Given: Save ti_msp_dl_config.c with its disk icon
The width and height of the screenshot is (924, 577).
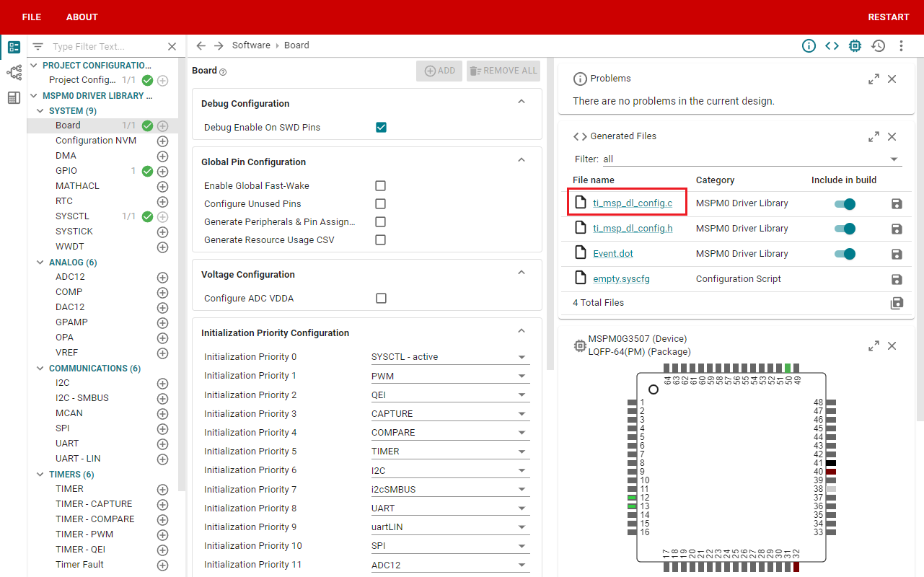Looking at the screenshot, I should (897, 203).
